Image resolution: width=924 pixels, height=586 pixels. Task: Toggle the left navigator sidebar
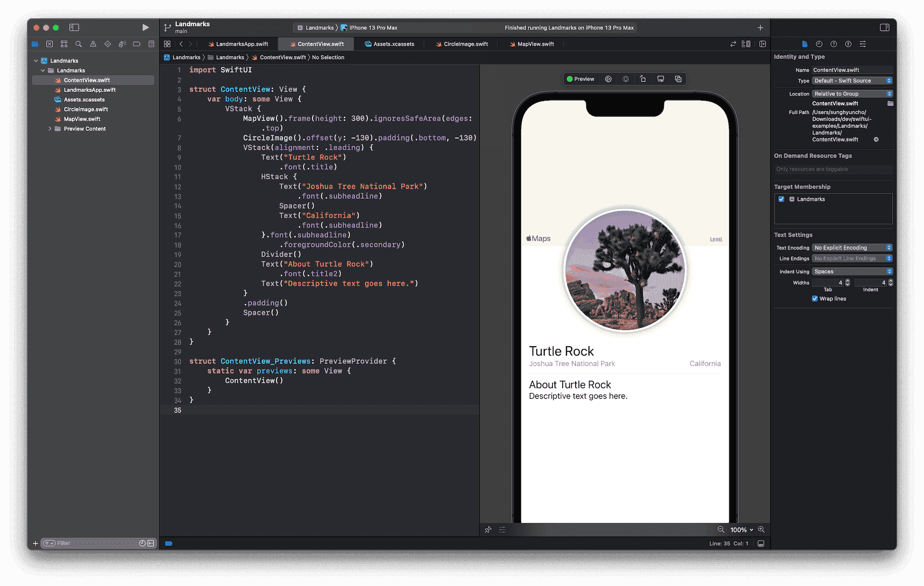[74, 27]
